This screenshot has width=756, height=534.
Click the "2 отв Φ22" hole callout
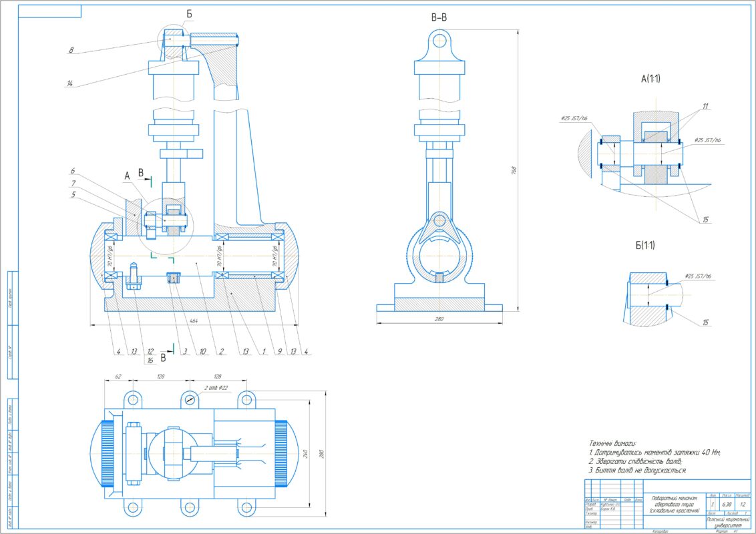coord(216,388)
